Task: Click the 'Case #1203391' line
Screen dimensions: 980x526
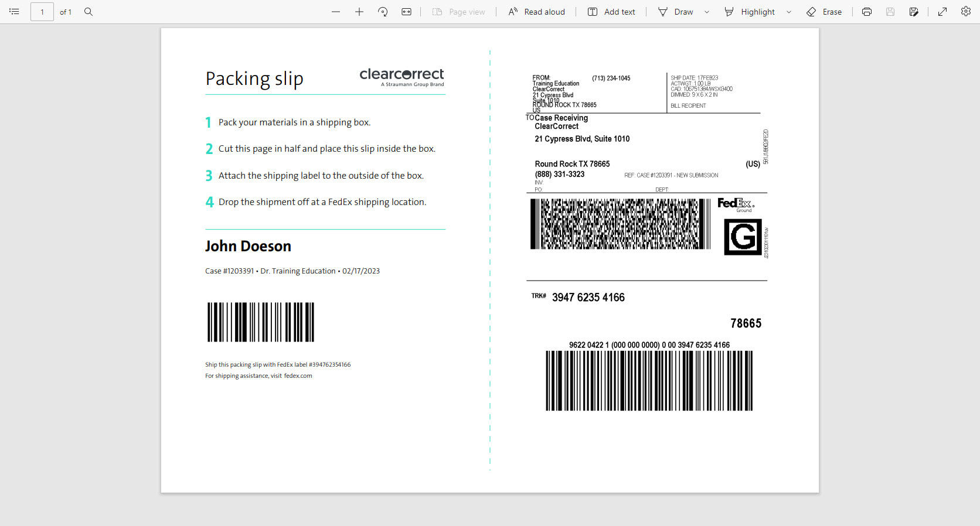Action: tap(292, 271)
